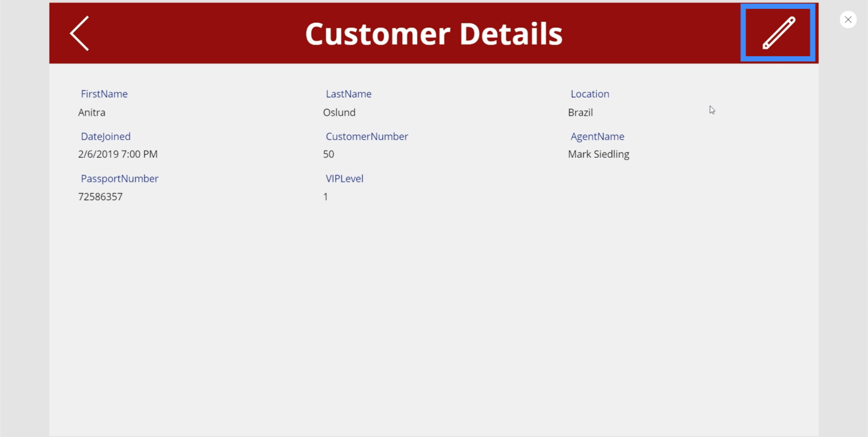The image size is (868, 437).
Task: Open edit mode with pencil icon
Action: coord(778,33)
